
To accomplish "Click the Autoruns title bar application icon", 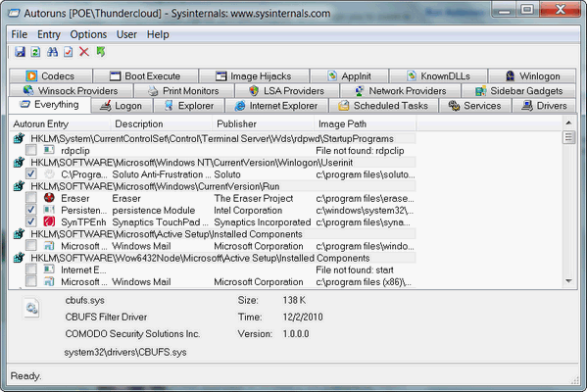I will tap(14, 14).
